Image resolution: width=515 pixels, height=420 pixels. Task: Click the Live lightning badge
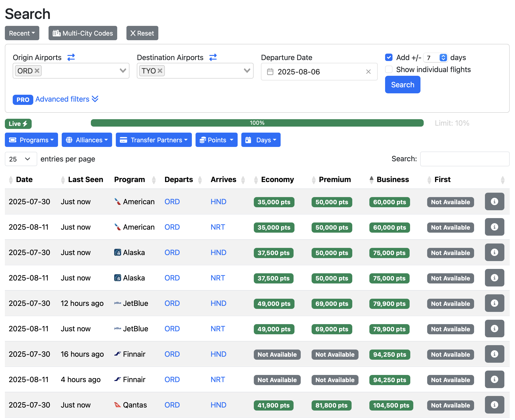(x=18, y=124)
